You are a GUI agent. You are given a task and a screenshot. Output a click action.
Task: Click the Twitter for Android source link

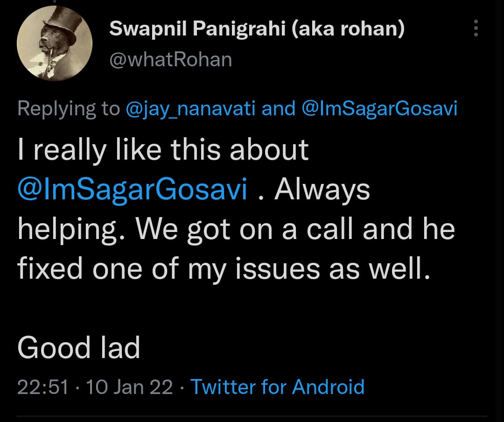pyautogui.click(x=277, y=387)
